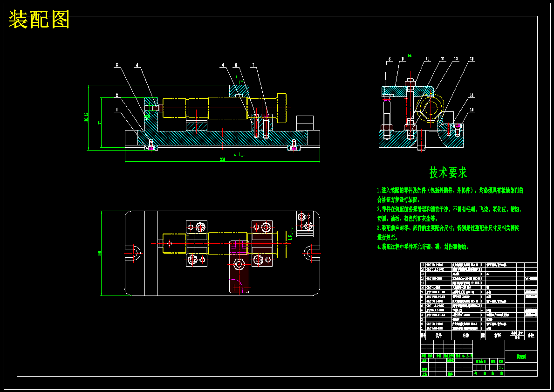Click part balloon number "14" in section view
This screenshot has height=392, width=554.
472,96
